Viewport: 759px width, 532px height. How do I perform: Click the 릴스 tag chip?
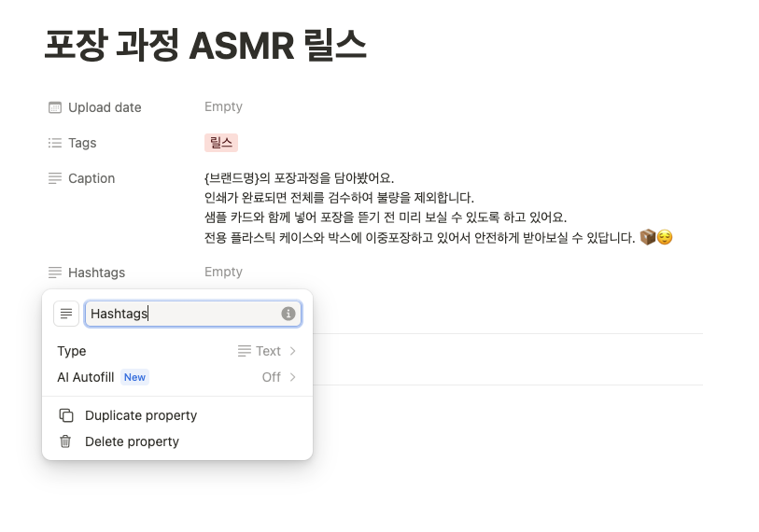(220, 143)
